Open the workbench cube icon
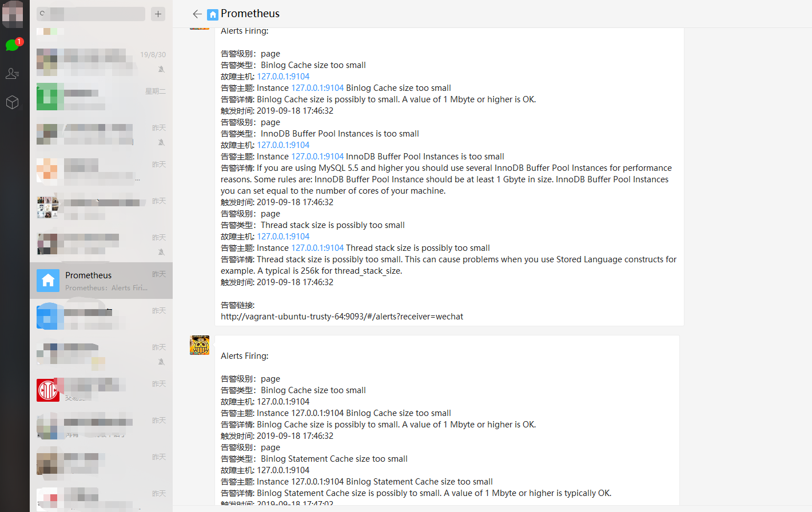812x512 pixels. tap(13, 102)
